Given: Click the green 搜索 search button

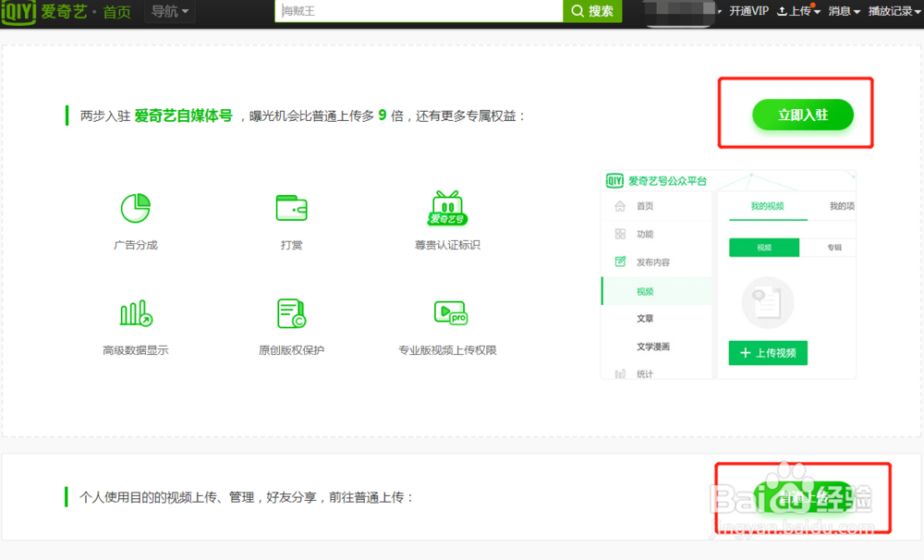Looking at the screenshot, I should 592,10.
